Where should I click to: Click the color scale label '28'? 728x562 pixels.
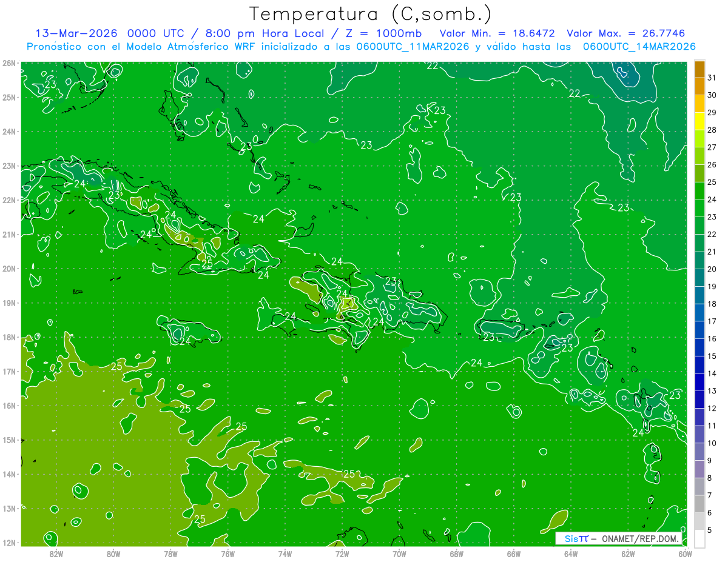712,130
